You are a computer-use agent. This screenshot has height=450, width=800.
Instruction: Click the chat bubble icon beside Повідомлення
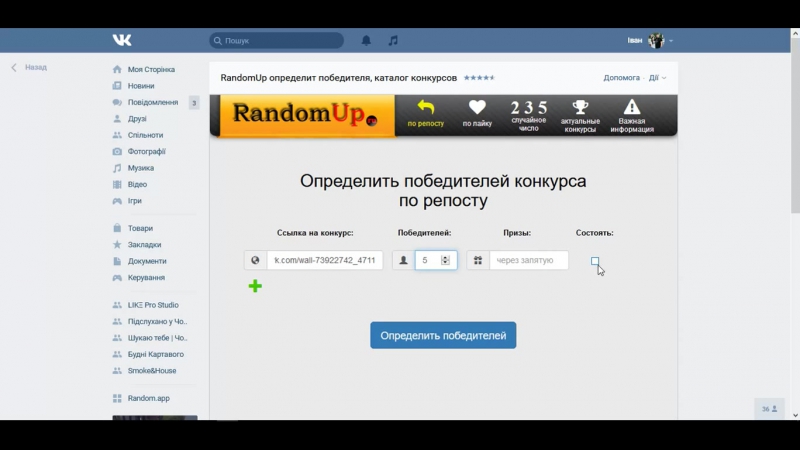click(117, 102)
